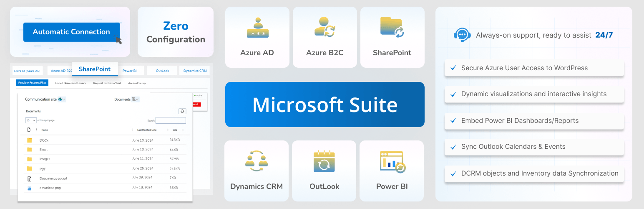The width and height of the screenshot is (644, 209).
Task: Open the download.png file name
Action: (50, 188)
